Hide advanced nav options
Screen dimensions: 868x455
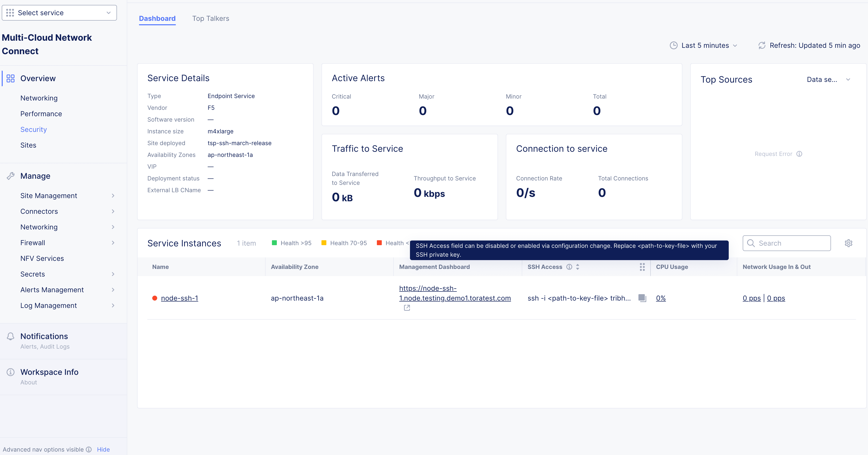pos(103,449)
